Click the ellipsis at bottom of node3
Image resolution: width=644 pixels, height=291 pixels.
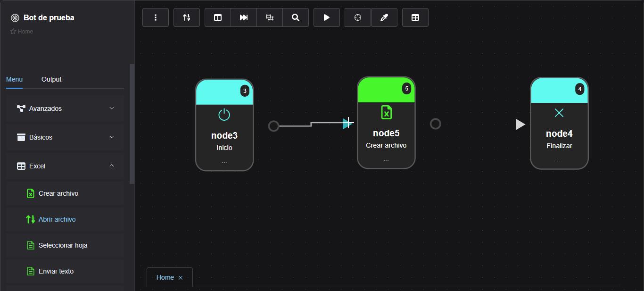(224, 162)
